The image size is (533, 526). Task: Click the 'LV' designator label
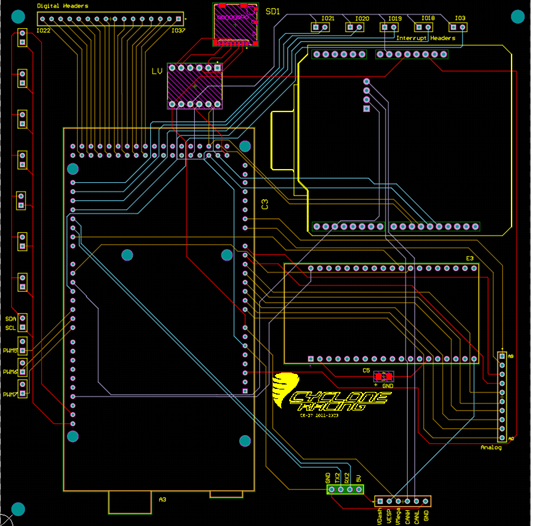pos(157,71)
